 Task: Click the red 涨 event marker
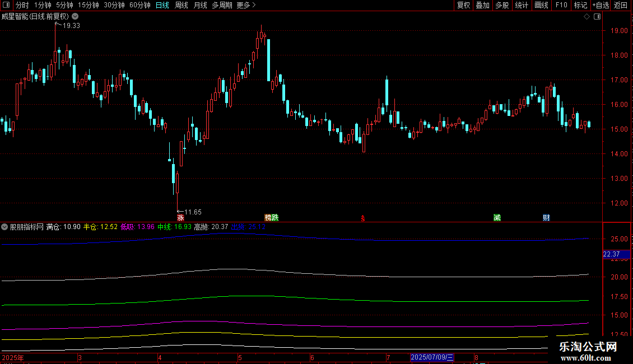tap(180, 217)
